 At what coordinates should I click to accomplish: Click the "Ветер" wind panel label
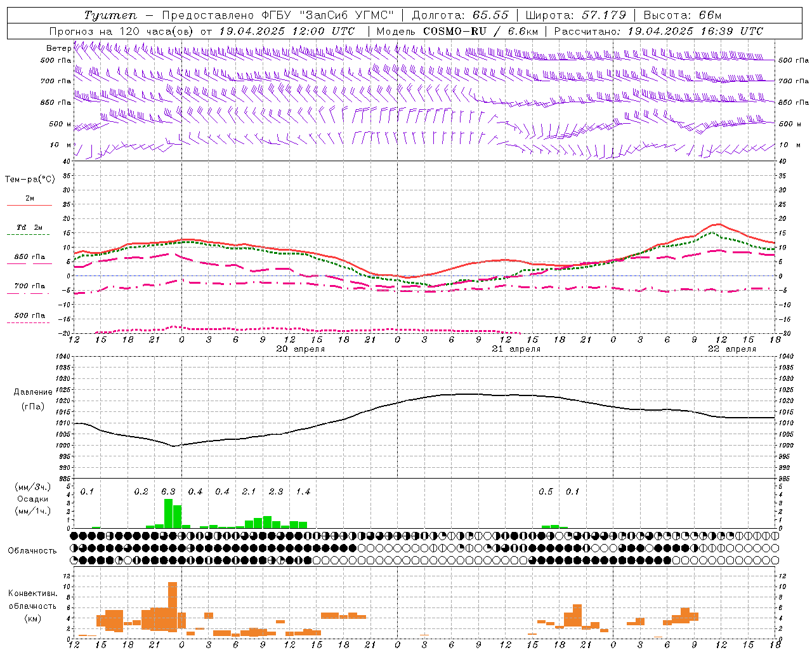pos(58,48)
